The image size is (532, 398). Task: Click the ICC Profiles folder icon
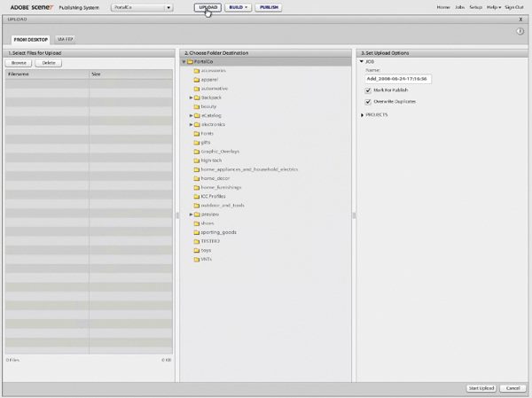pyautogui.click(x=197, y=196)
